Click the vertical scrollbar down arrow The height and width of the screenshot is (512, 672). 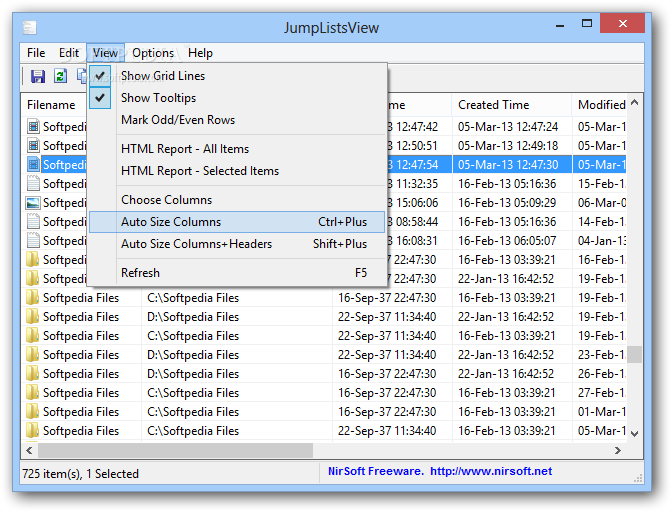(635, 433)
